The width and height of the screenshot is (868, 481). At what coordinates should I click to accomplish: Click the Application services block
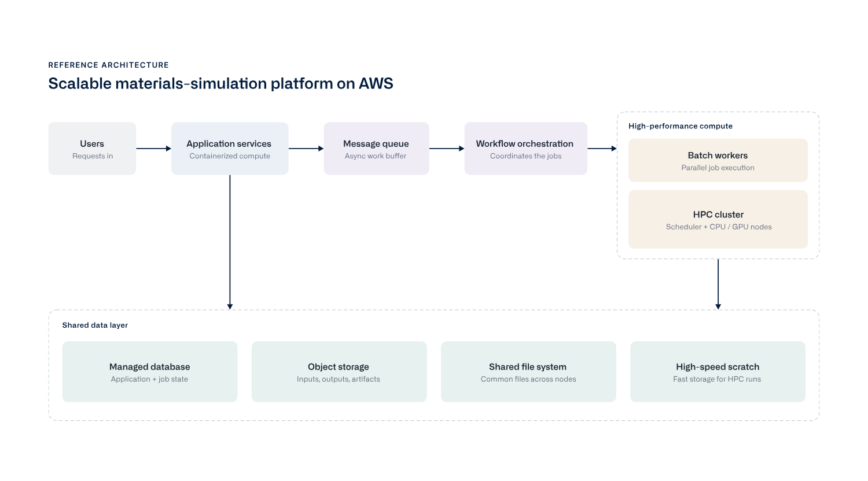click(x=230, y=149)
